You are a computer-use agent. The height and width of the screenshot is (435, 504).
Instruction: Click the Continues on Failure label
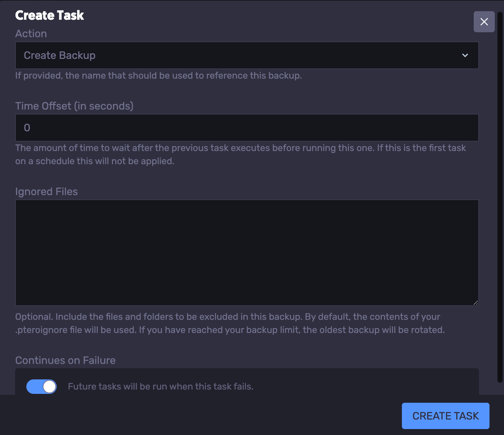point(65,360)
